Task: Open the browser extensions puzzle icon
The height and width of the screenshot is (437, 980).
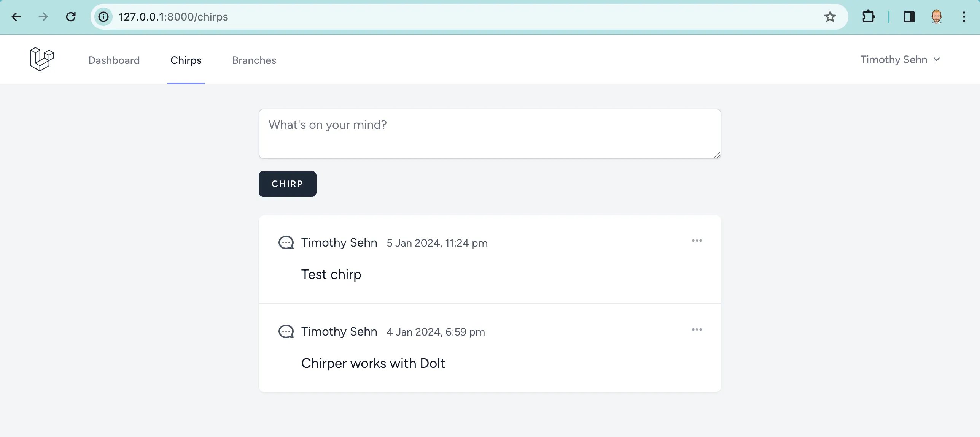Action: (868, 17)
